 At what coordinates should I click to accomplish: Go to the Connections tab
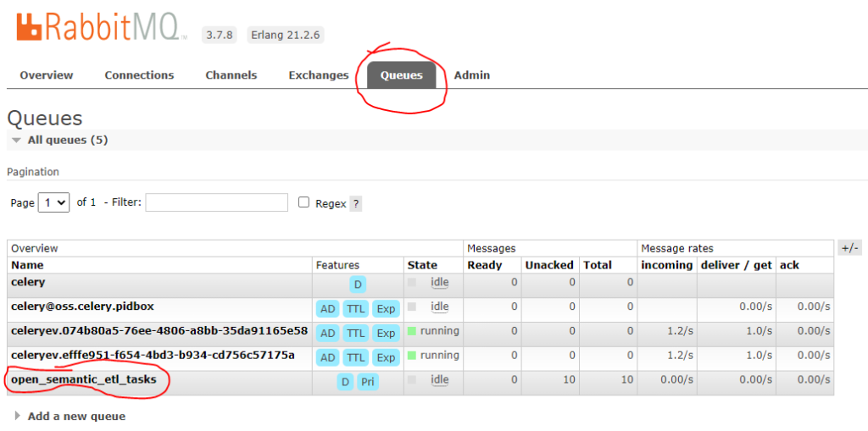pos(139,75)
